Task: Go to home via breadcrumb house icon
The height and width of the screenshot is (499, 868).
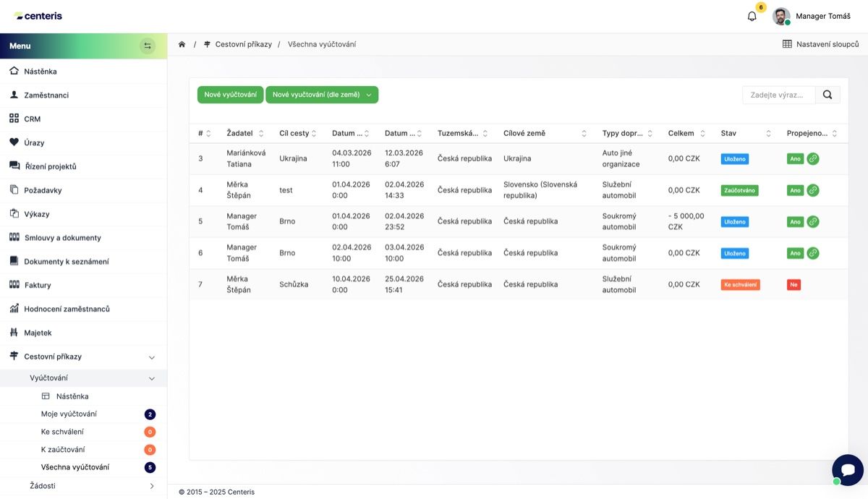Action: point(182,44)
